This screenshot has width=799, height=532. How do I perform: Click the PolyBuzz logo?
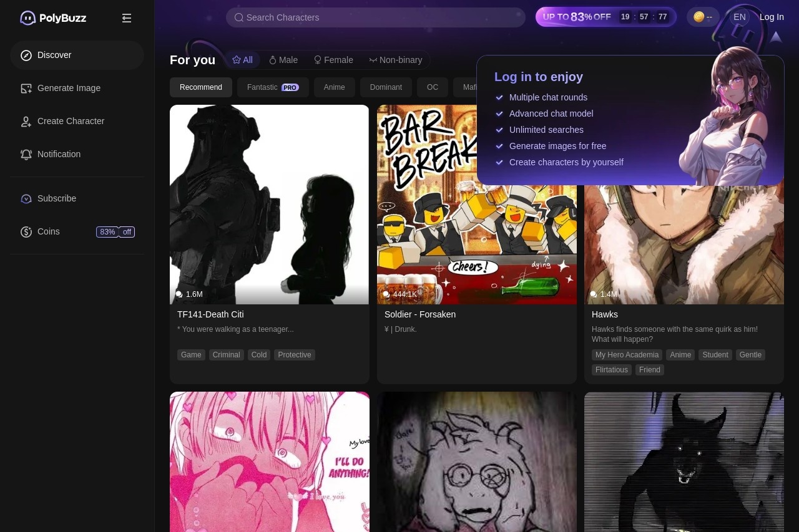point(53,18)
